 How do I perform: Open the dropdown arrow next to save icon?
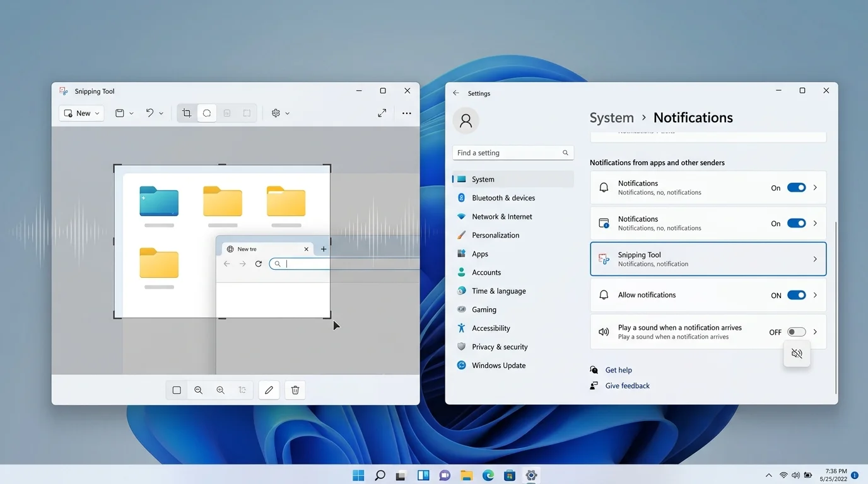coord(131,113)
